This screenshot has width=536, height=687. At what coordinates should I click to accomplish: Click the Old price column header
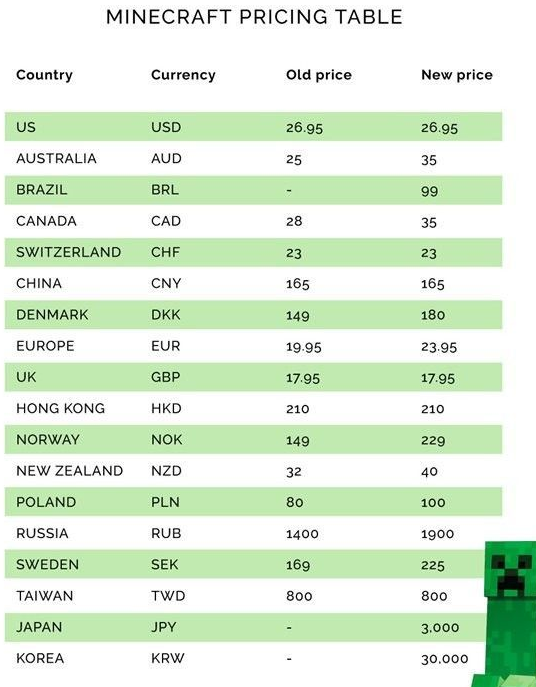point(319,75)
